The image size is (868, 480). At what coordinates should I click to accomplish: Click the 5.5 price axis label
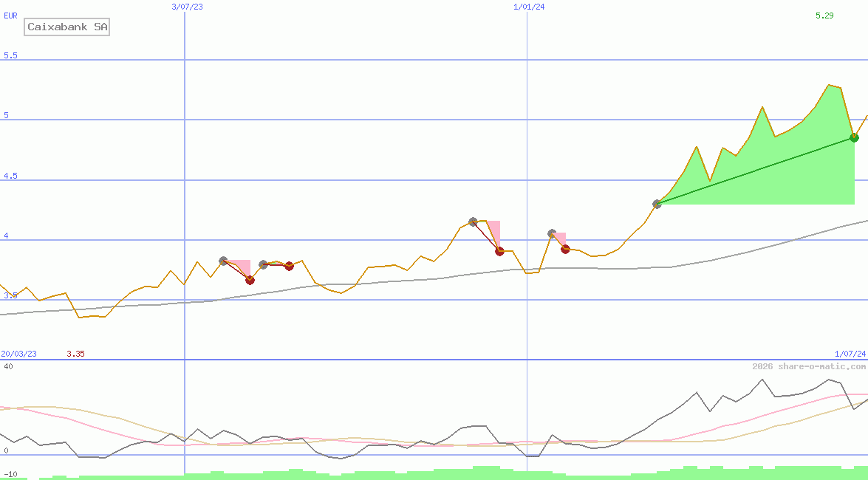[10, 55]
